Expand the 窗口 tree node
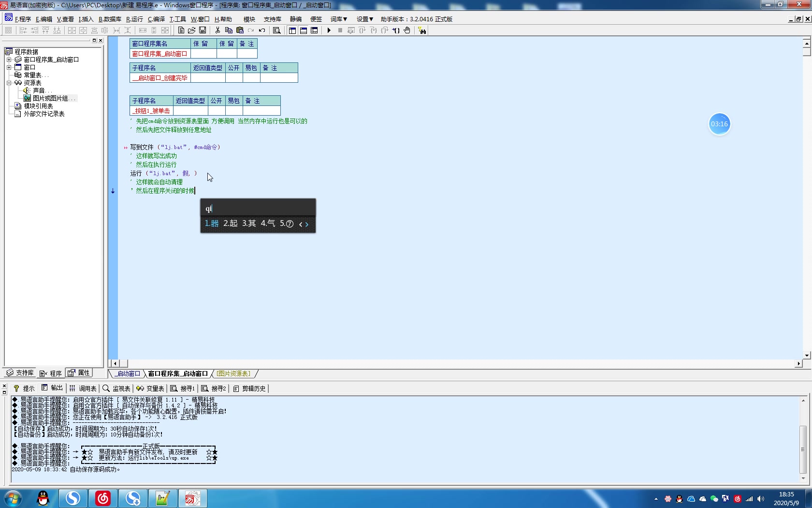 coord(9,67)
